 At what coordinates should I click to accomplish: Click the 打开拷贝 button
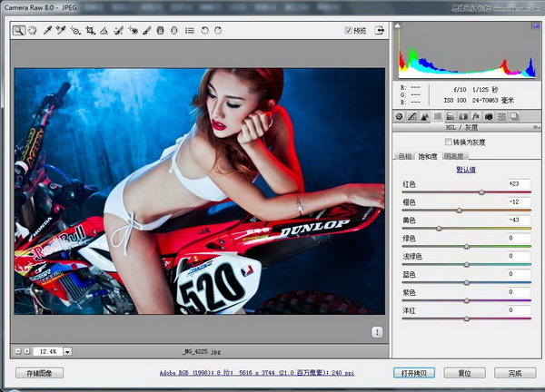(x=415, y=373)
